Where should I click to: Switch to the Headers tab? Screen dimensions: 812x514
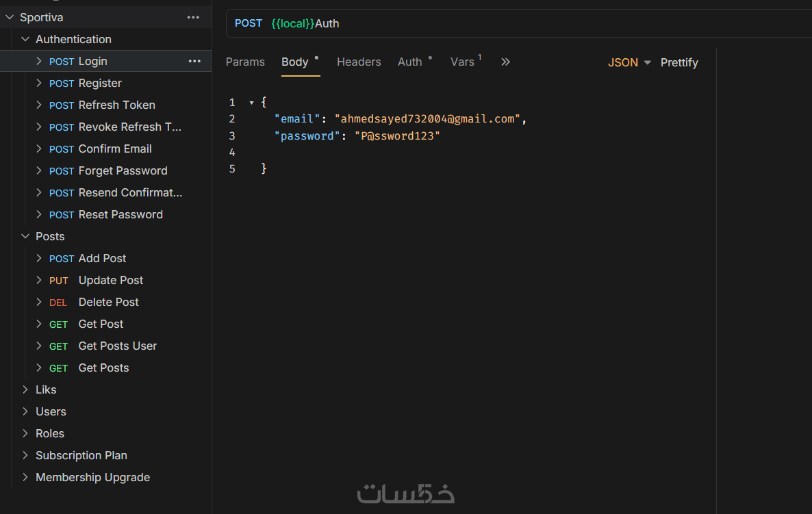coord(359,62)
